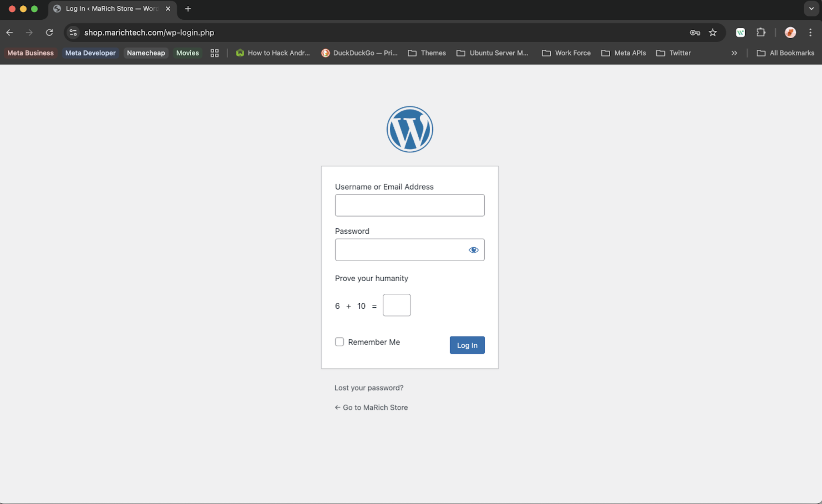Open the Extensions puzzle icon
The width and height of the screenshot is (822, 504).
click(761, 32)
